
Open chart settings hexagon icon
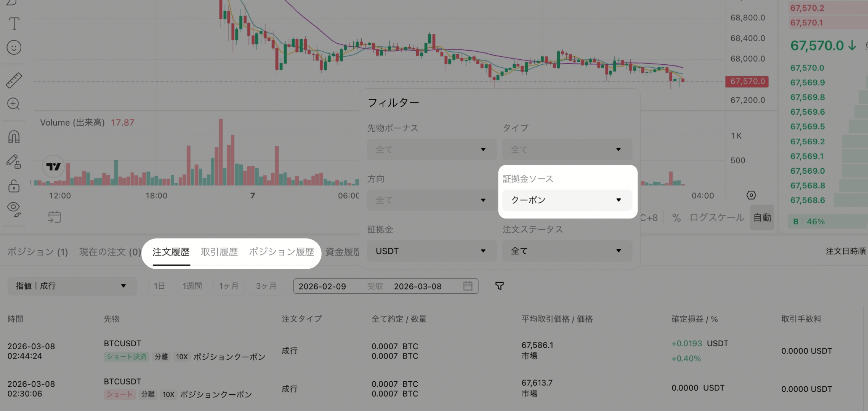click(751, 195)
